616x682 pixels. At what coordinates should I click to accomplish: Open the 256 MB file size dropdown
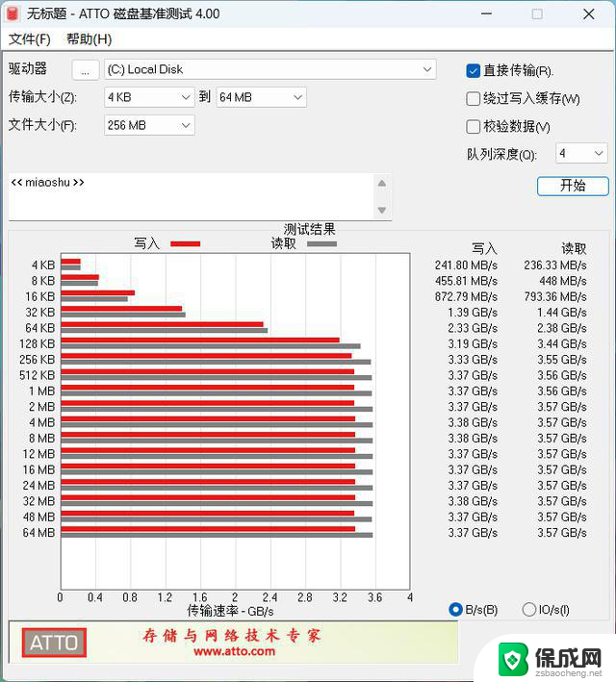pos(149,125)
